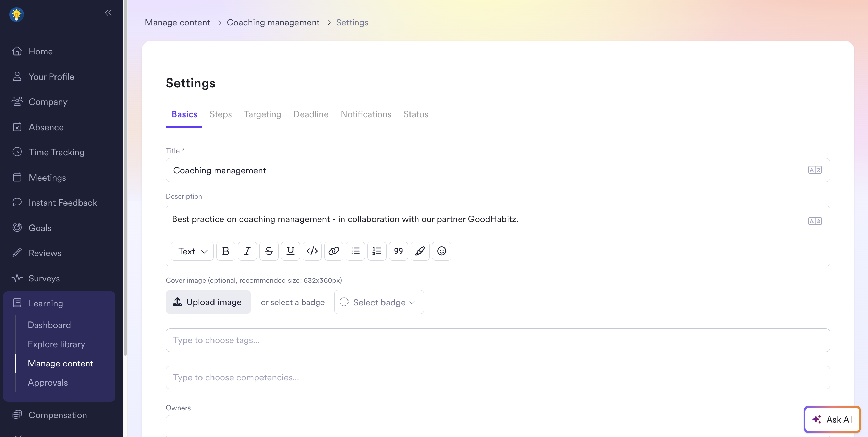Collapse the sidebar with double-chevron icon
The image size is (868, 437).
click(108, 13)
